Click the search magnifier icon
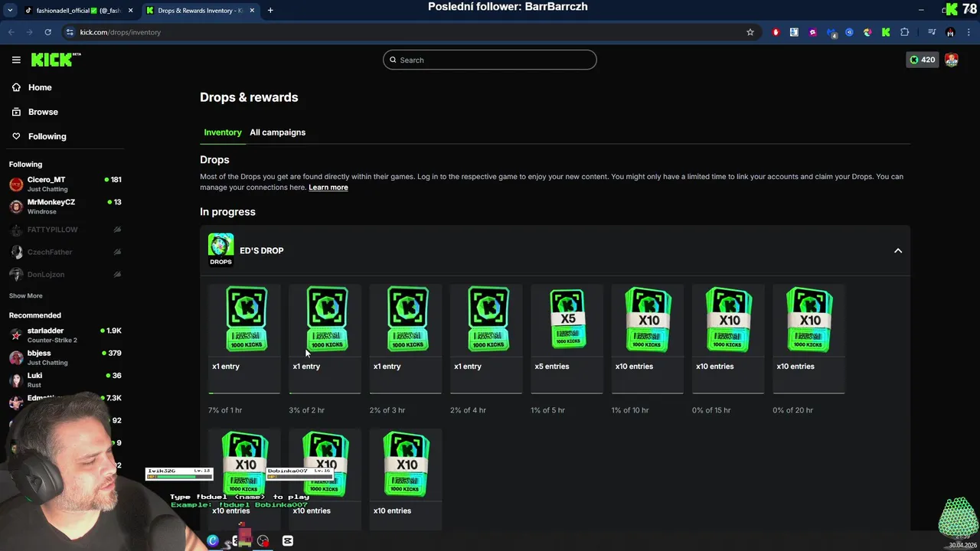The image size is (980, 551). (x=394, y=60)
